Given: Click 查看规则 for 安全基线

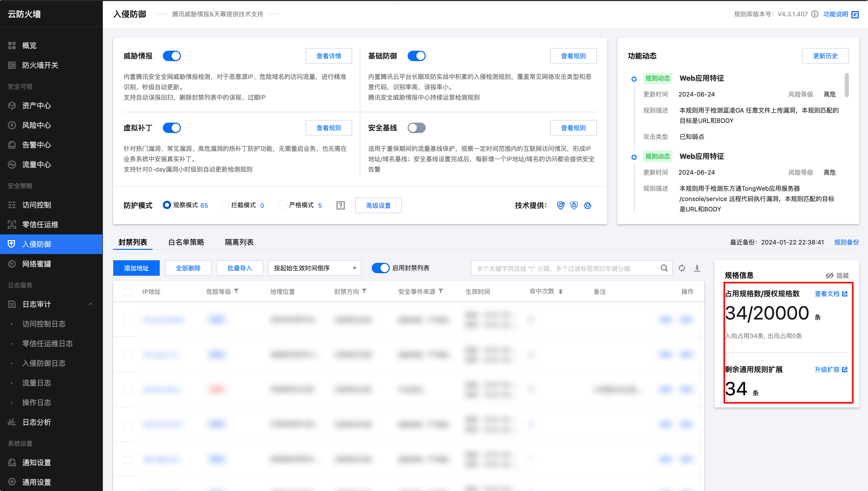Looking at the screenshot, I should click(x=573, y=128).
